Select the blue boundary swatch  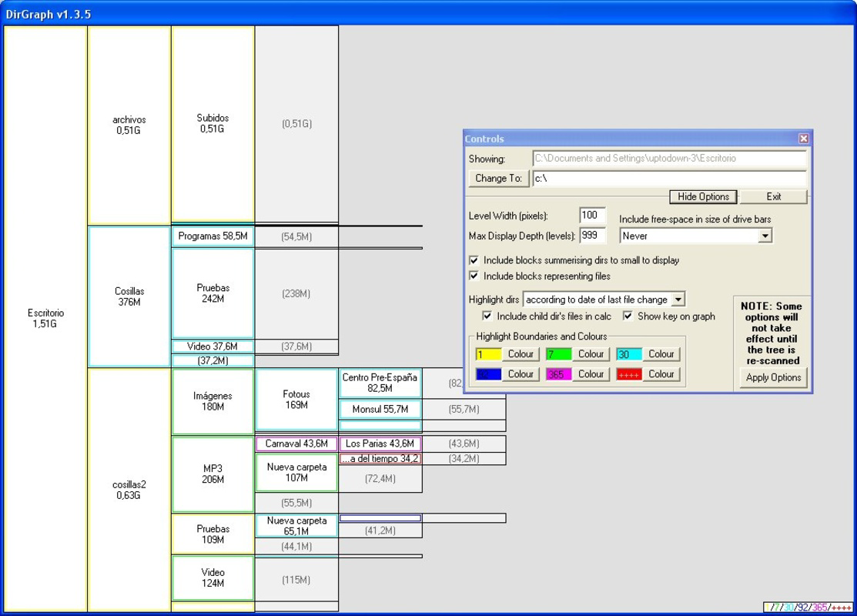coord(488,374)
